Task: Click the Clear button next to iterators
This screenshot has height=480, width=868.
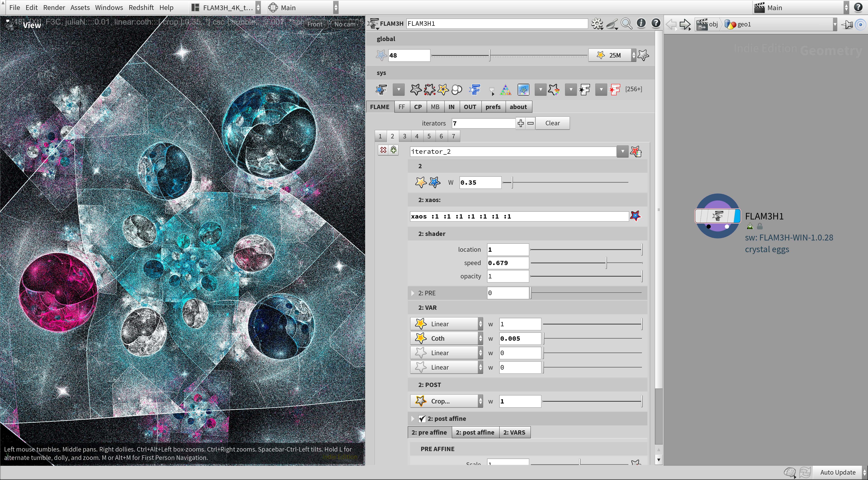Action: [552, 123]
